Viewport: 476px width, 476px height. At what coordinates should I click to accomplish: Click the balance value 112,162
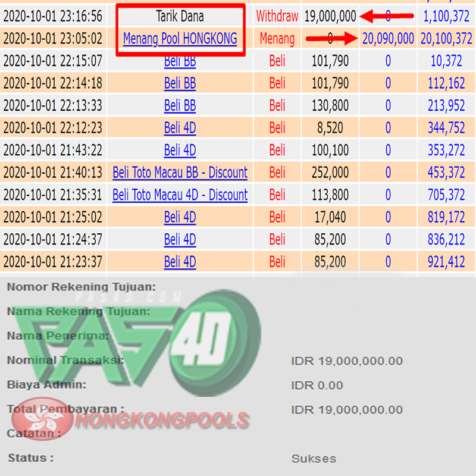pos(446,83)
